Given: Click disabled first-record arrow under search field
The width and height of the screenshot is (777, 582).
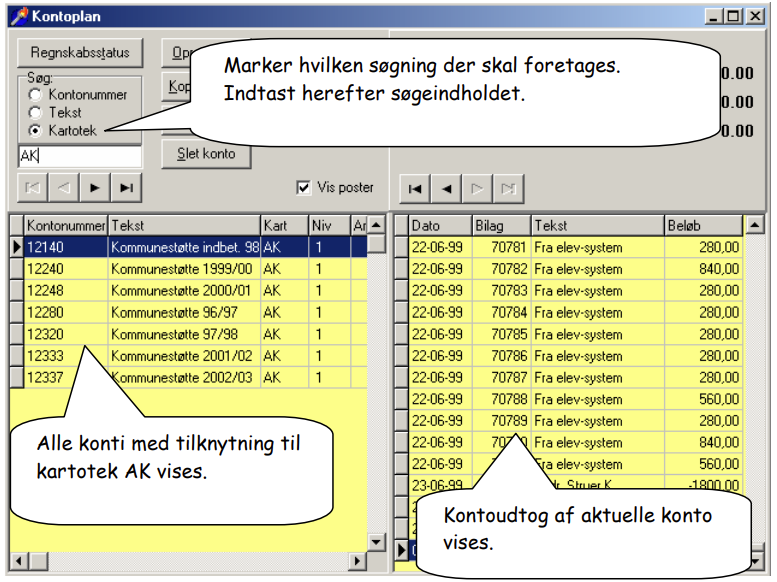Looking at the screenshot, I should click(x=32, y=188).
